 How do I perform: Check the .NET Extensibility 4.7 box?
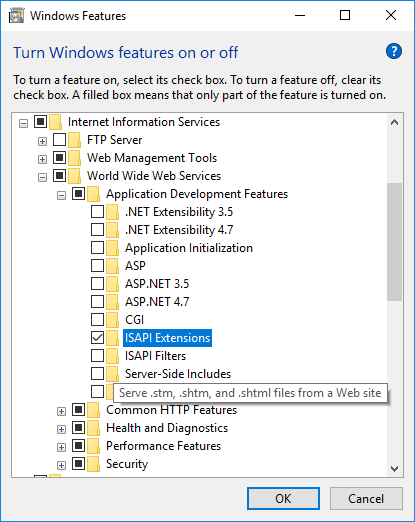[x=97, y=230]
